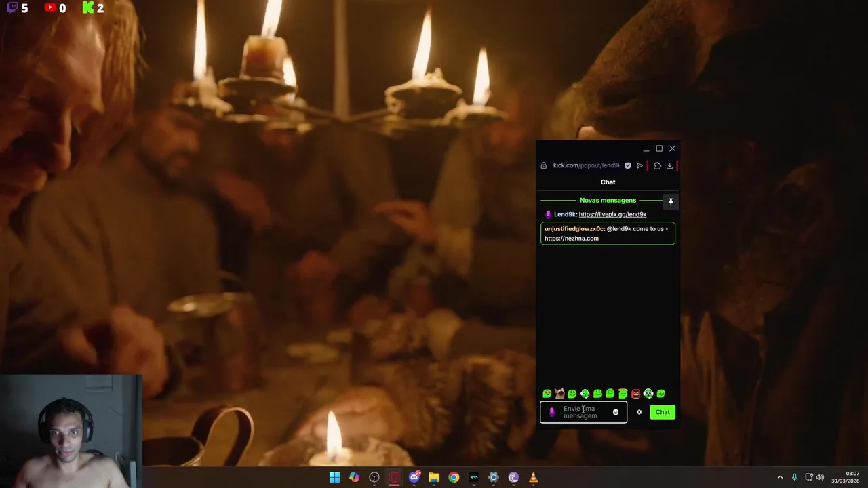The image size is (868, 488).
Task: Click the username Lend9k in chat
Action: pos(565,214)
